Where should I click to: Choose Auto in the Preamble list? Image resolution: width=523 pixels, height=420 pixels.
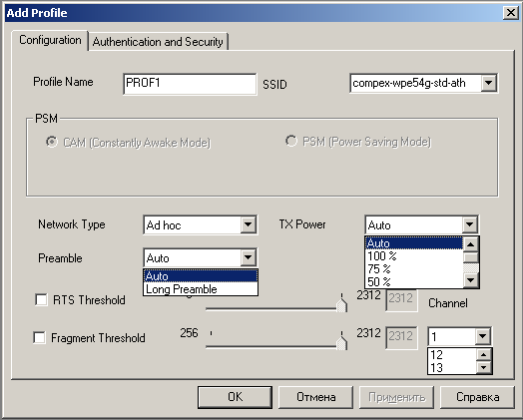tap(201, 276)
